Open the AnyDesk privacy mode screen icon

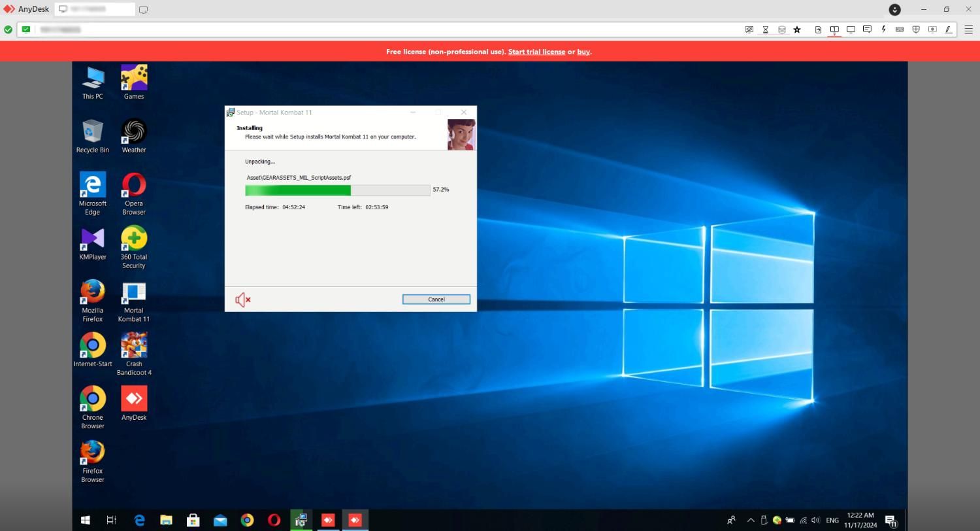click(749, 29)
